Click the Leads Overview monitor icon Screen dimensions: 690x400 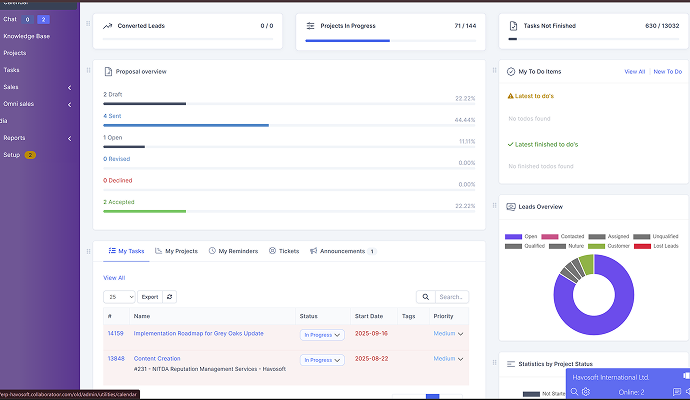[511, 207]
